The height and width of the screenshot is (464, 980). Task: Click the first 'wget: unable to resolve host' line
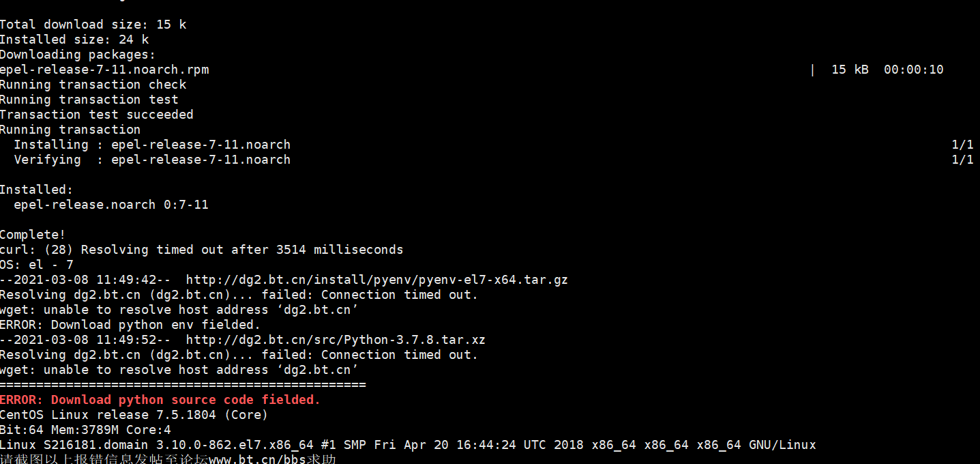tap(179, 310)
